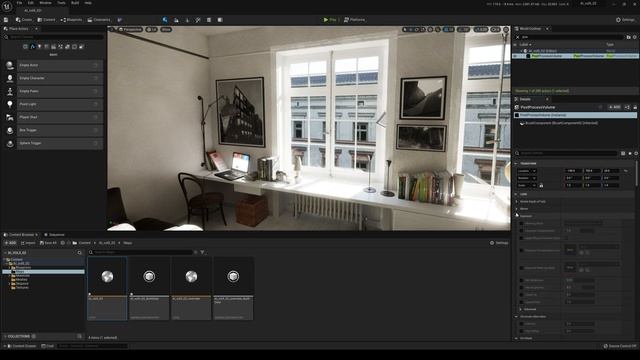The width and height of the screenshot is (640, 360).
Task: Show the All Classes category icon
Action: [81, 47]
